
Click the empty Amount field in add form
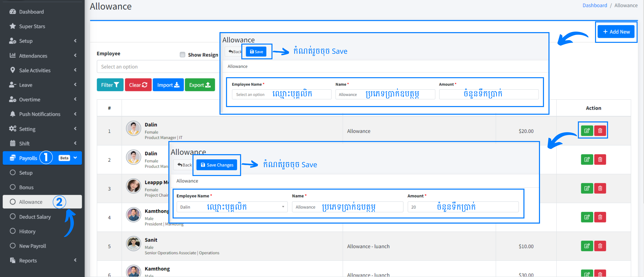pyautogui.click(x=489, y=94)
